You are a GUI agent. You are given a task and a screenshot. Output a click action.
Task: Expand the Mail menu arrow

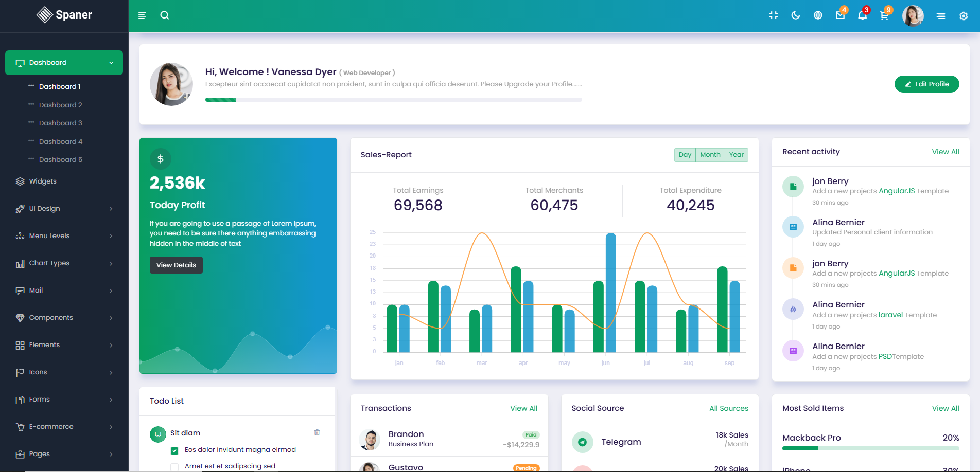click(x=111, y=291)
